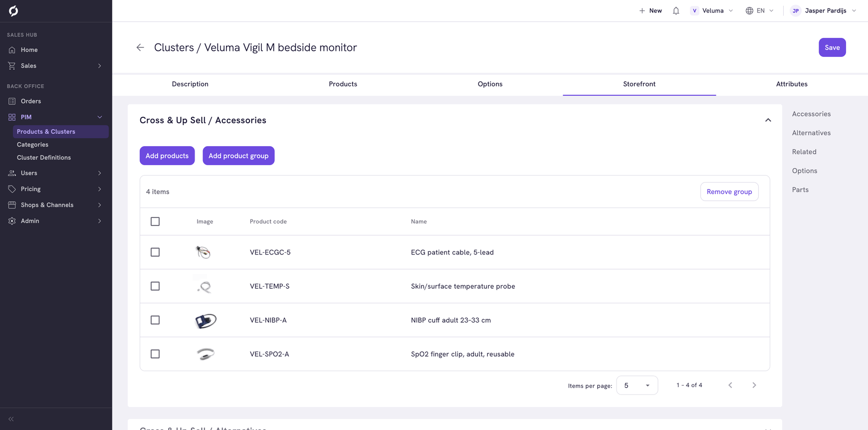
Task: Check the VEL-TEMP-S row checkbox
Action: point(155,286)
